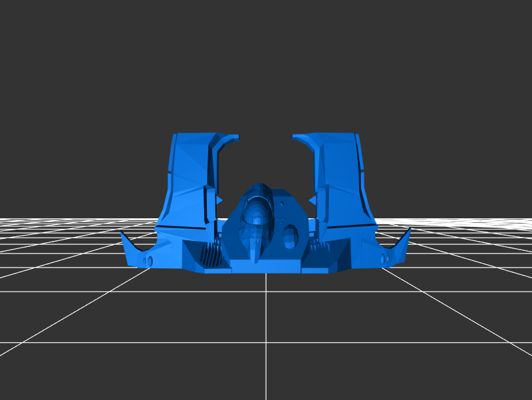Click the small triangular nub on left panel
The width and height of the screenshot is (532, 400).
click(219, 200)
